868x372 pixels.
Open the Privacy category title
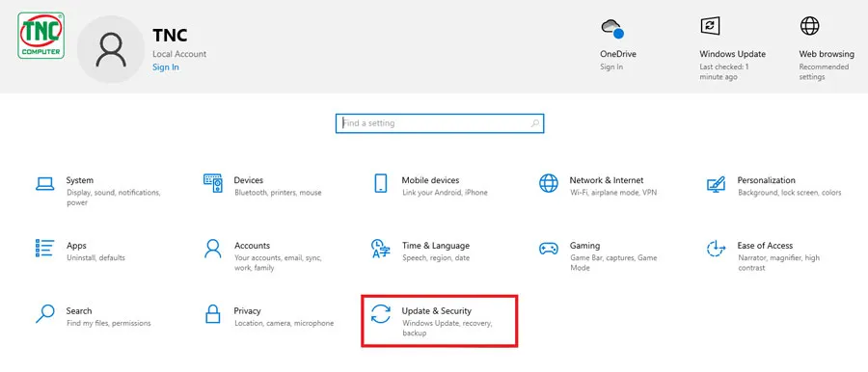pyautogui.click(x=248, y=310)
